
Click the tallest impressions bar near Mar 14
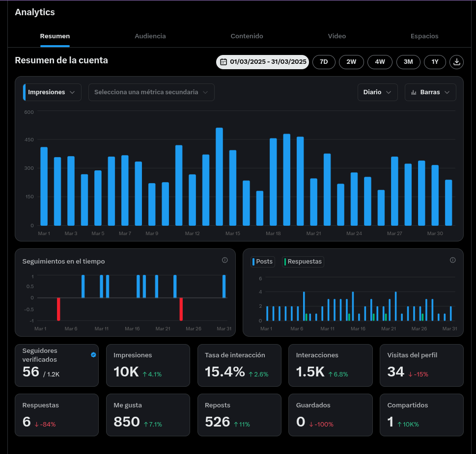(219, 177)
